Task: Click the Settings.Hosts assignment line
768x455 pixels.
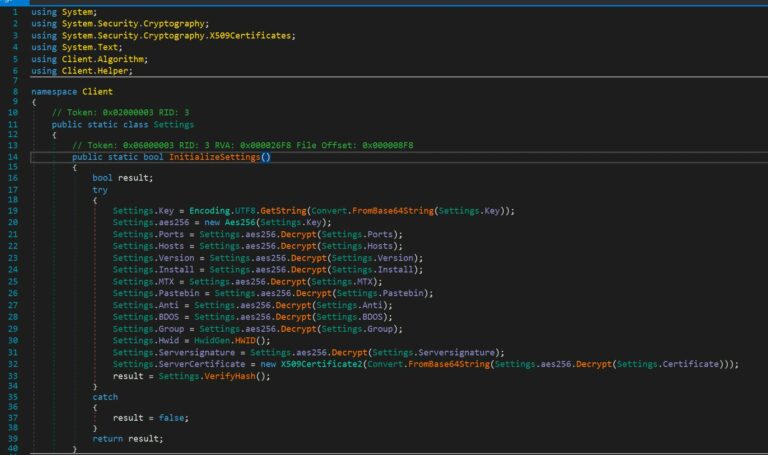Action: point(258,246)
